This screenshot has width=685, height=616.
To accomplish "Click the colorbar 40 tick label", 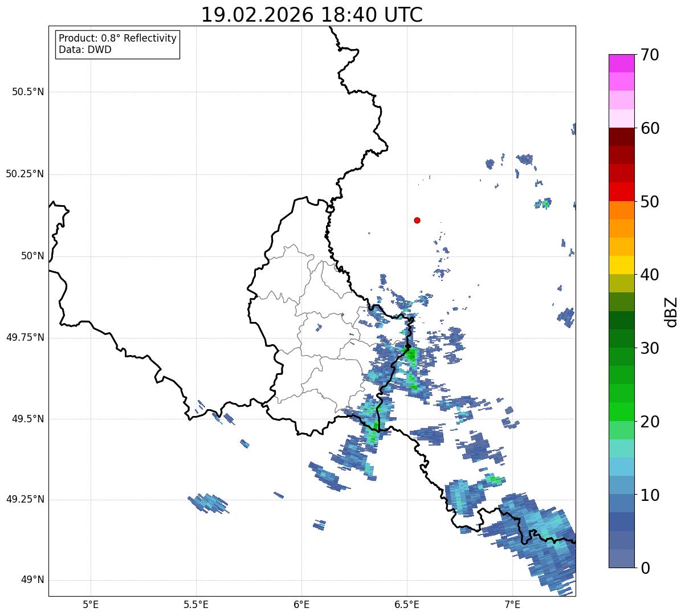I will click(x=650, y=275).
